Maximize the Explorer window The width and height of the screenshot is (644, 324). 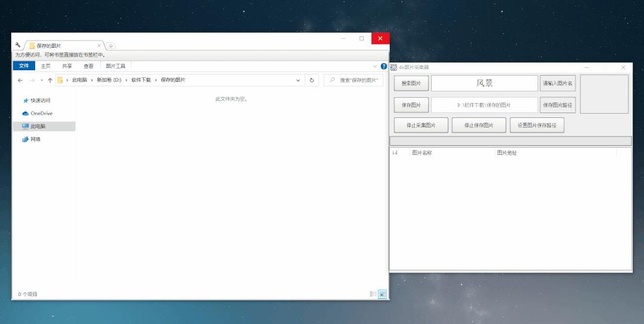point(361,38)
